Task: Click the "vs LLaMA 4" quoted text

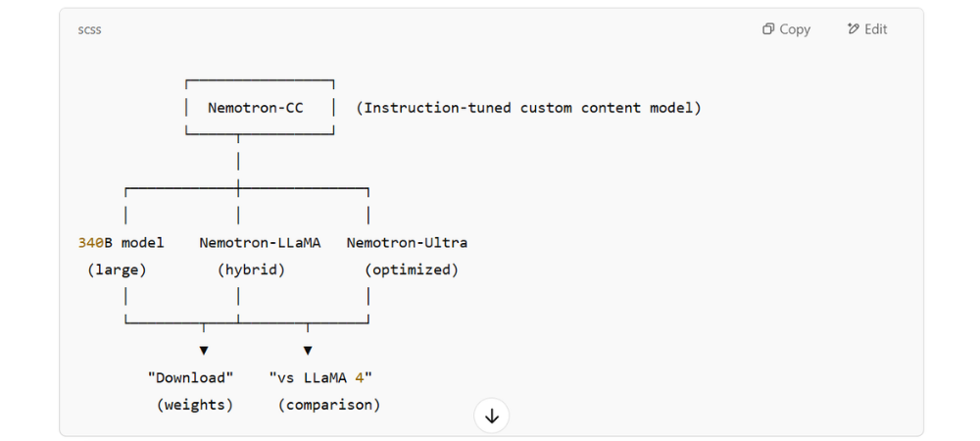Action: [320, 377]
